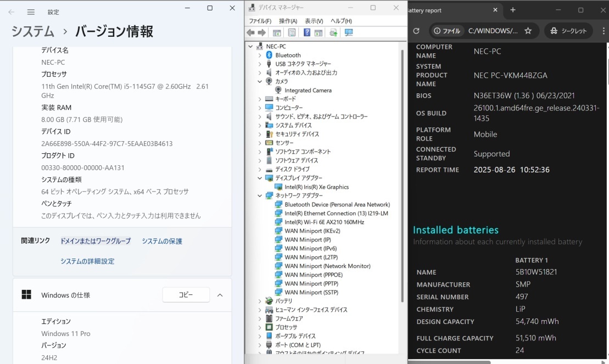The height and width of the screenshot is (364, 609).
Task: Open the 操作(A) menu
Action: click(288, 21)
